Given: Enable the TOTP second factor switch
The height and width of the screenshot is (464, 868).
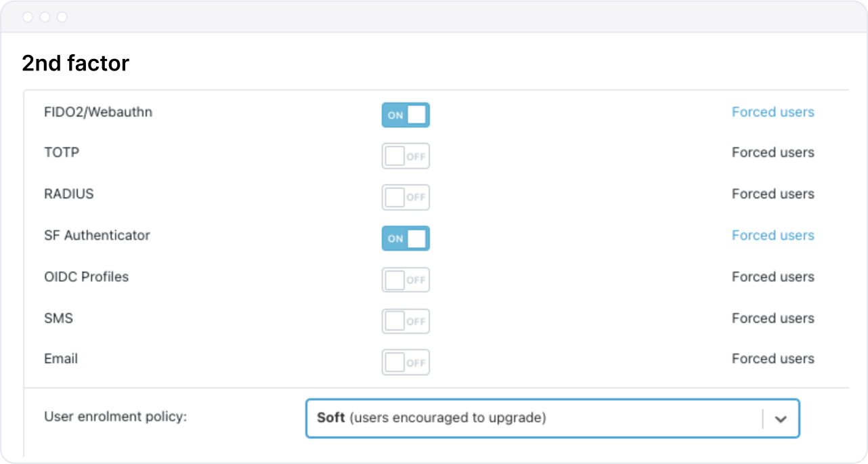Looking at the screenshot, I should 406,156.
